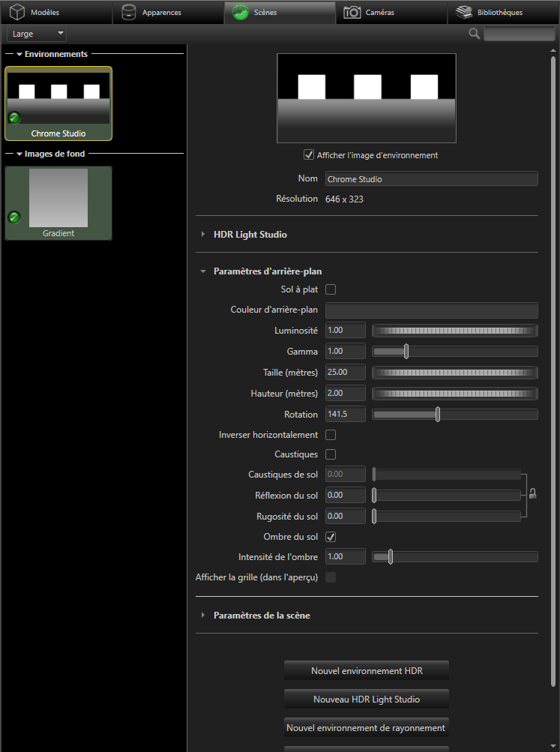Click the Hauteur (mètres) slider track
Screen dimensions: 560x752
pos(455,394)
